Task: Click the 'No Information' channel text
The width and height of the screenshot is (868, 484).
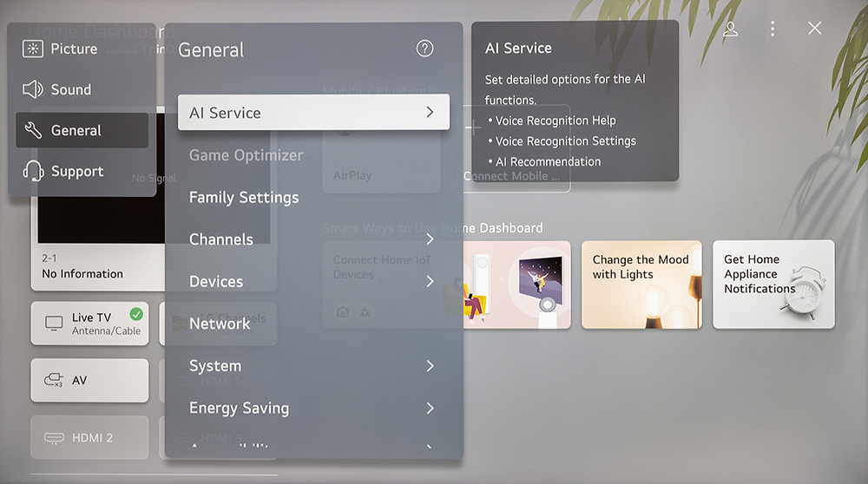Action: (x=82, y=274)
